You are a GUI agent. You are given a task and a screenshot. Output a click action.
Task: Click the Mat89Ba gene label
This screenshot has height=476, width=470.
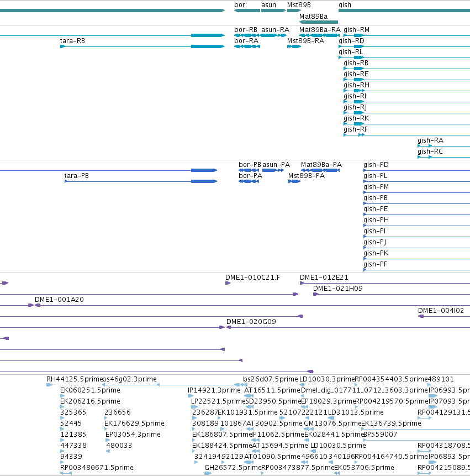tap(313, 17)
